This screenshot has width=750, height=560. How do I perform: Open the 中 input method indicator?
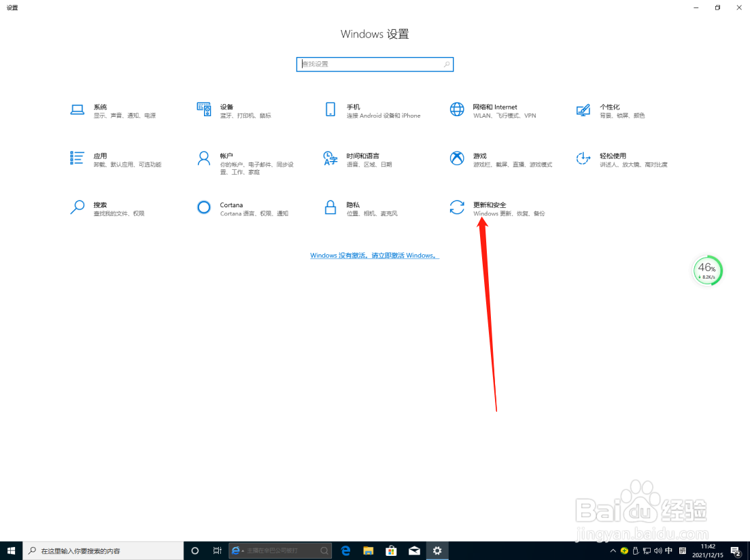pos(668,550)
